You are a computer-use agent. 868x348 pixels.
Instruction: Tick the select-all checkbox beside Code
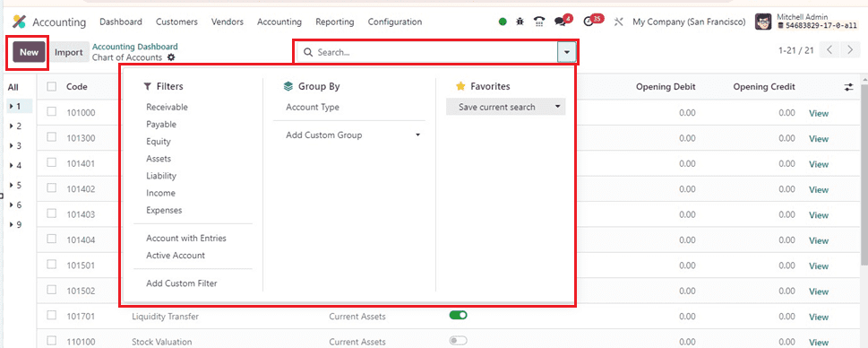(51, 86)
